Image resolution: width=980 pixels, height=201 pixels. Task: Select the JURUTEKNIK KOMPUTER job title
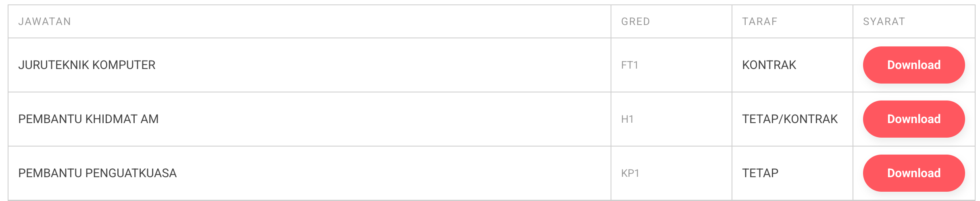(87, 65)
